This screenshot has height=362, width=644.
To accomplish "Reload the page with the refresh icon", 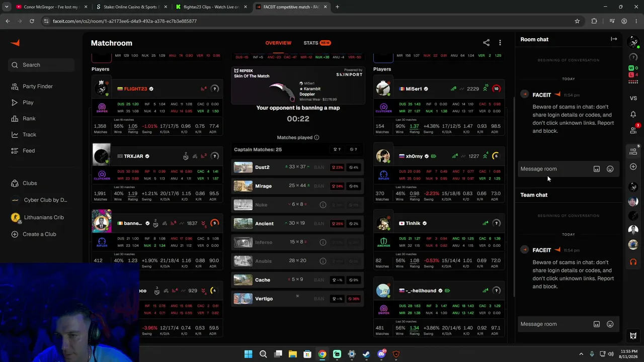I will tap(32, 21).
